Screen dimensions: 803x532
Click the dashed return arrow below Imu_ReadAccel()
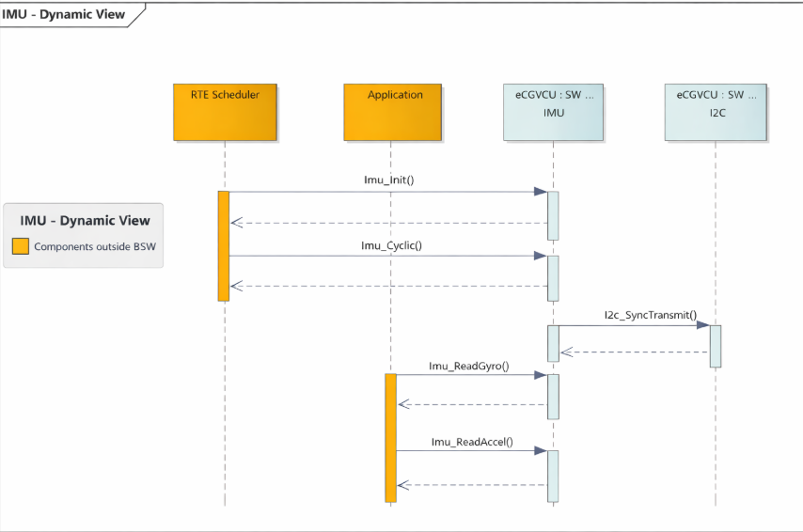472,485
